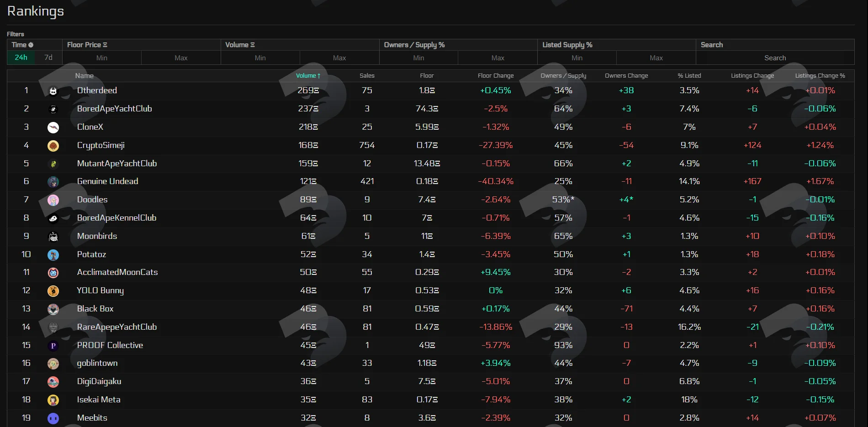Image resolution: width=868 pixels, height=427 pixels.
Task: Click the Floor Price Min input
Action: tap(102, 58)
